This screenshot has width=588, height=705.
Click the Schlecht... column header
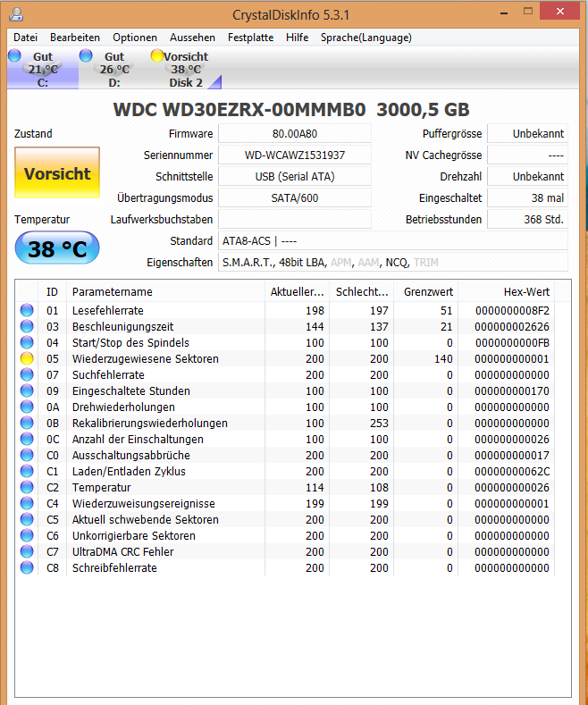[x=361, y=292]
